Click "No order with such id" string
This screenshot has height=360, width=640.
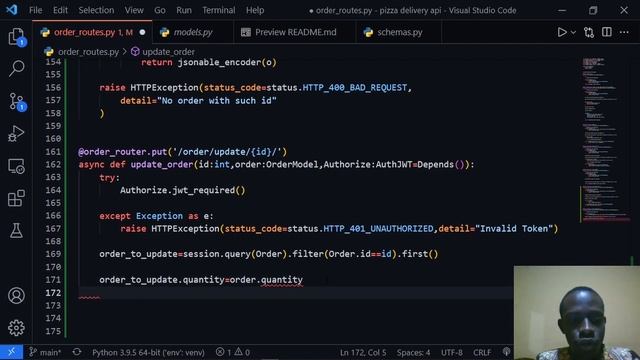coord(217,101)
